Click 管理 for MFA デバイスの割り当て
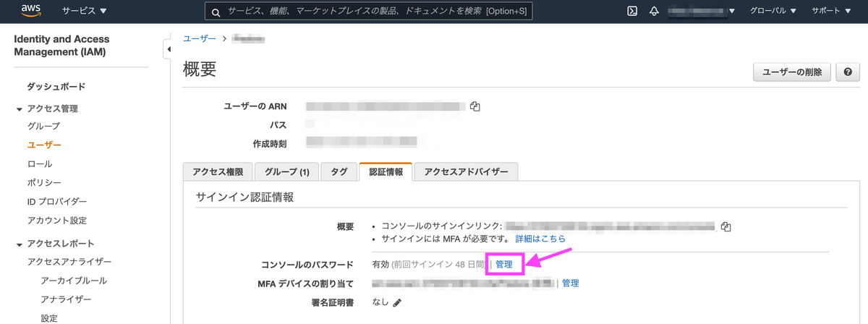This screenshot has height=324, width=868. point(570,283)
